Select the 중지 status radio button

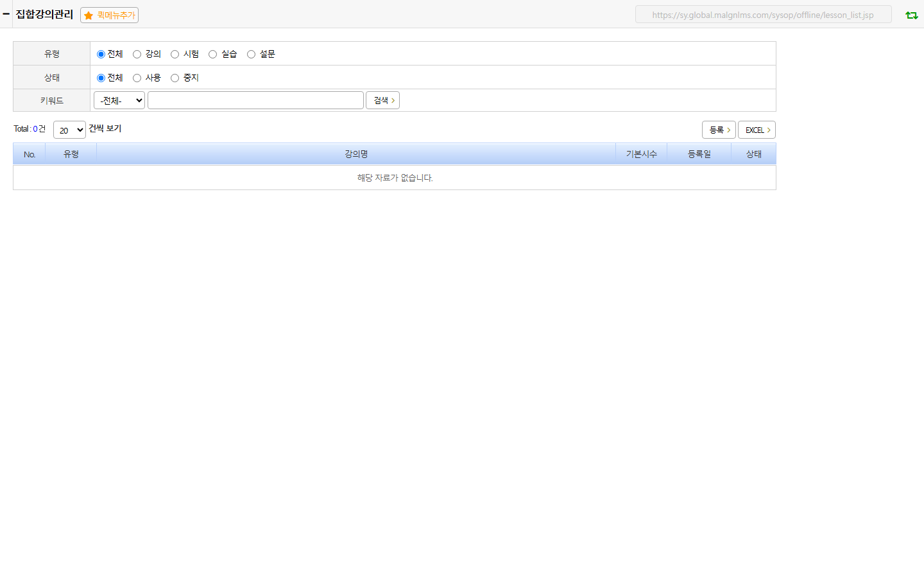click(175, 78)
